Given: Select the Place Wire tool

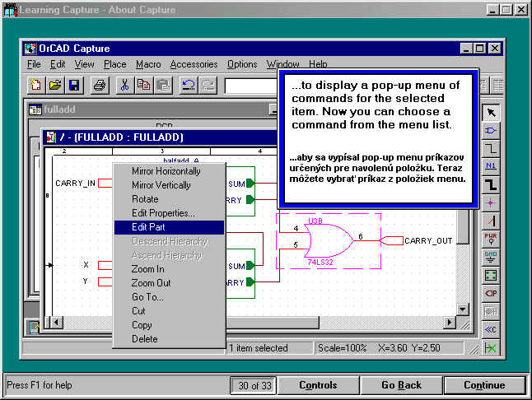Looking at the screenshot, I should click(492, 149).
